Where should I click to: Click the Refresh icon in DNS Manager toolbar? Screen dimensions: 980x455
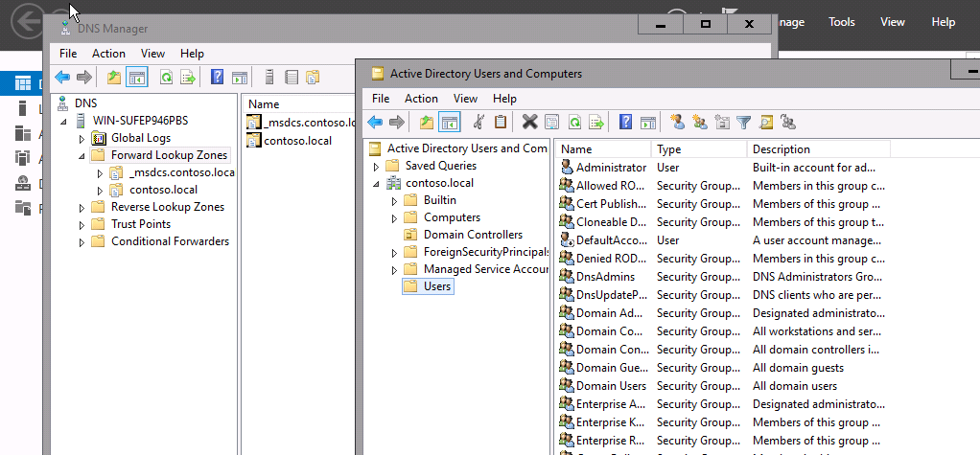coord(166,78)
